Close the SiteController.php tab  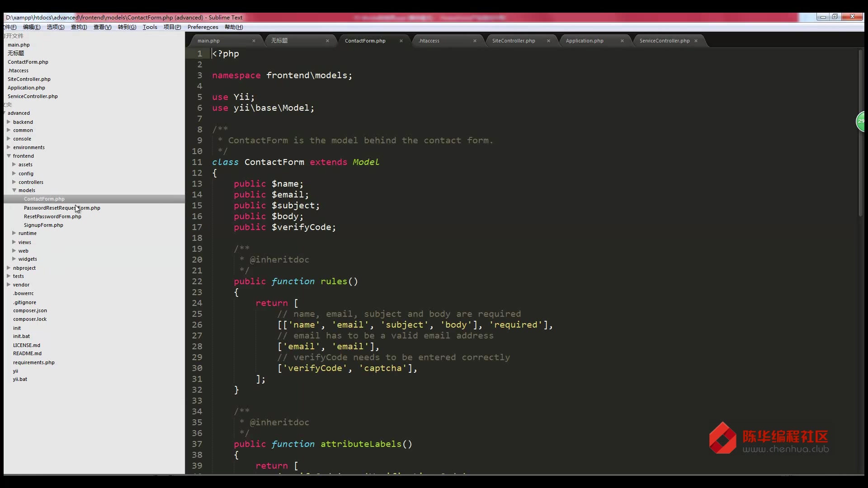(548, 41)
